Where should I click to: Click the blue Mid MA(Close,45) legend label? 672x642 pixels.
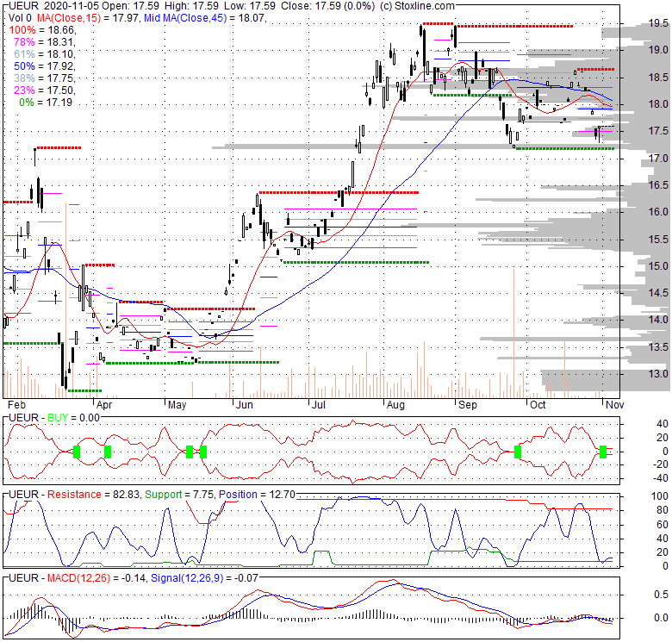coord(185,18)
